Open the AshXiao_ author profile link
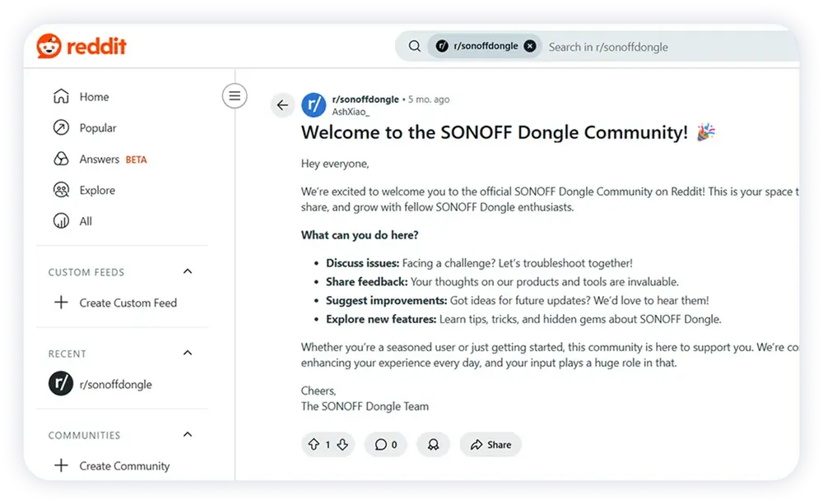Viewport: 823px width, 504px height. click(351, 112)
